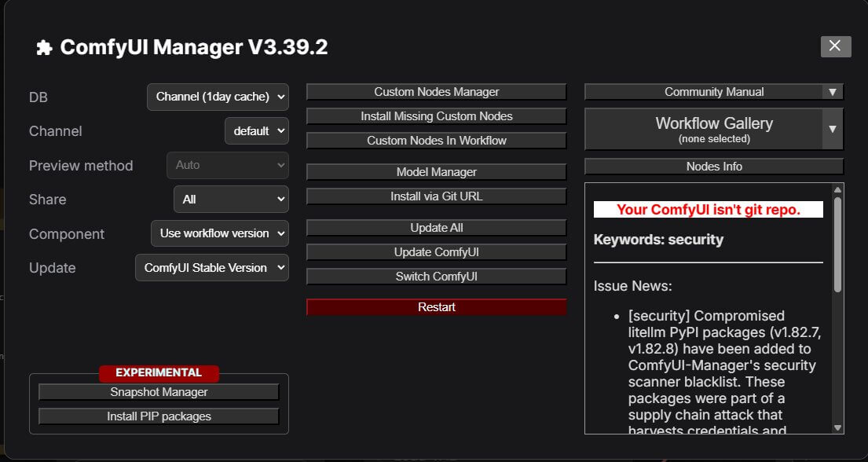Click the EXPERIMENTAL badge label

tap(159, 373)
